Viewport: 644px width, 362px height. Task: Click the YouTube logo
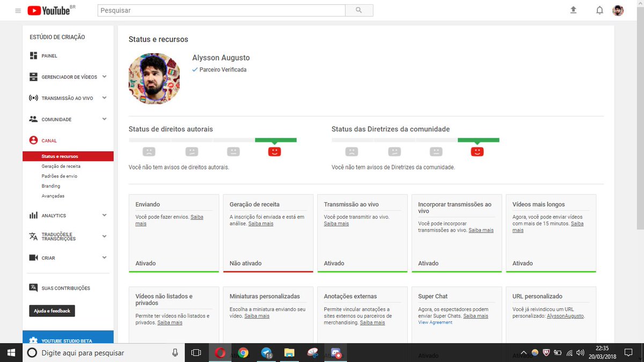tap(49, 10)
